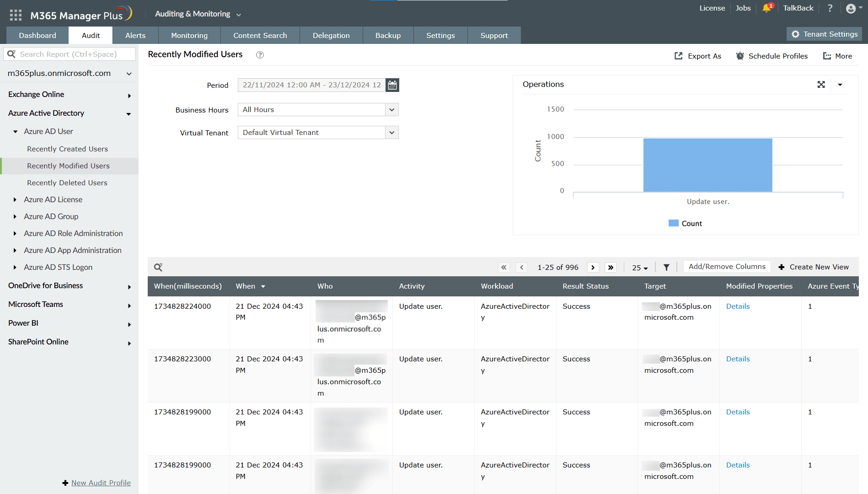Go to last page of results
868x494 pixels.
611,267
